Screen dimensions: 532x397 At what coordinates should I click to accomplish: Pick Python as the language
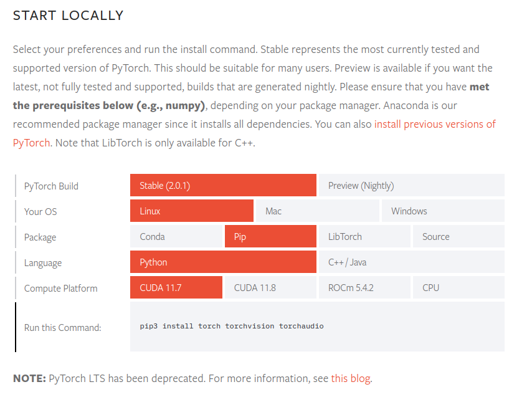point(223,262)
